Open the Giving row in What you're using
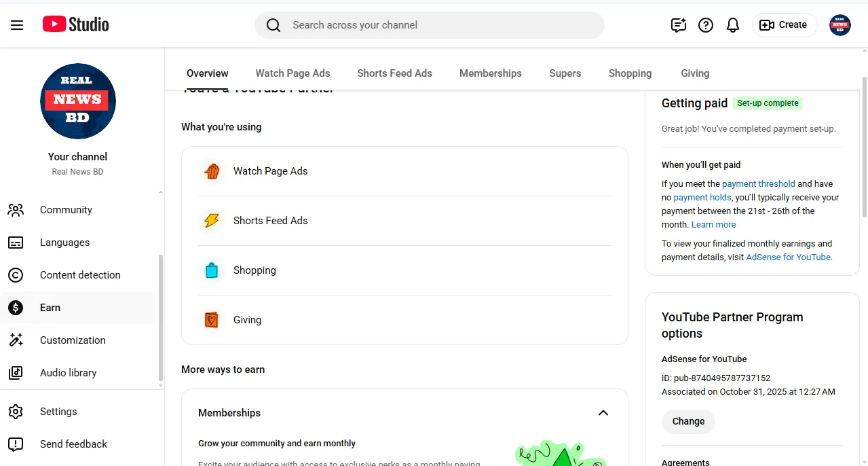 coord(404,320)
